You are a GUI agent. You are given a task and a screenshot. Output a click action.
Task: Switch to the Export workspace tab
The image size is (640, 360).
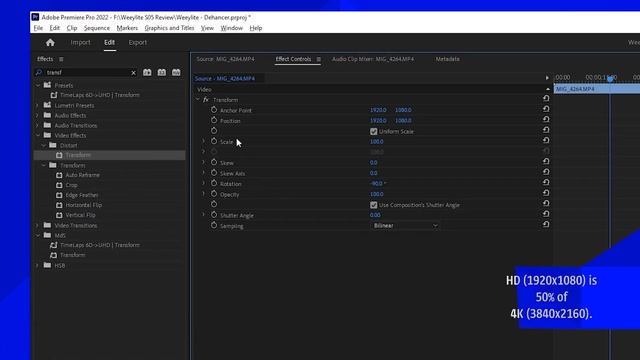[138, 42]
